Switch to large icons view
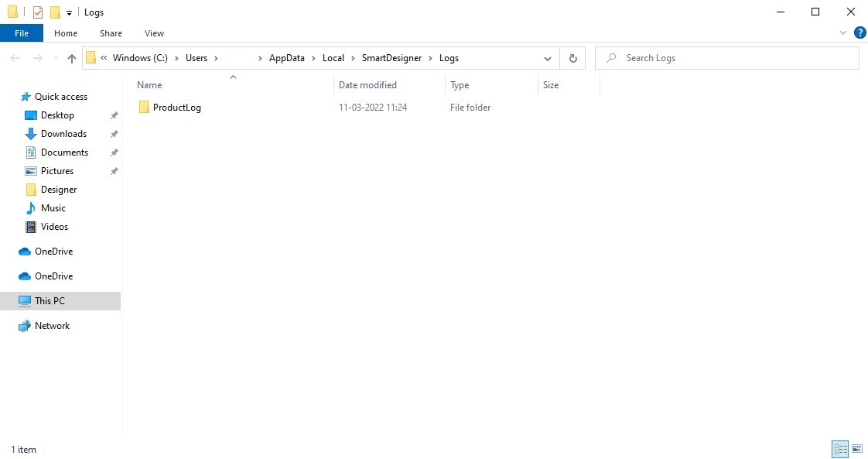The height and width of the screenshot is (459, 868). click(857, 449)
